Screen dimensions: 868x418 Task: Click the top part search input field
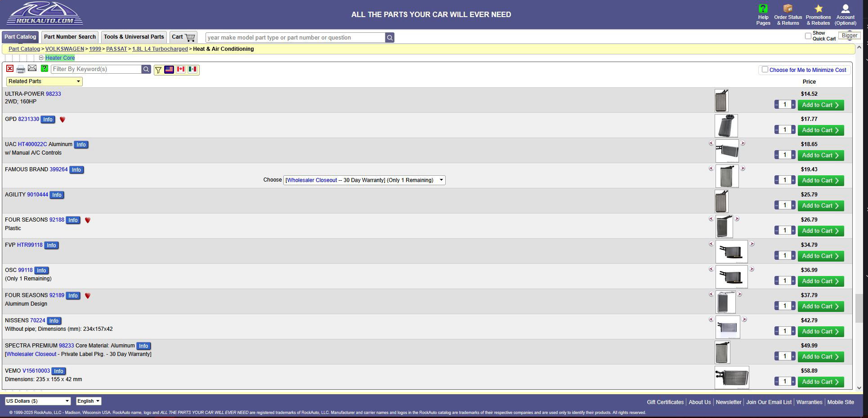[x=295, y=38]
